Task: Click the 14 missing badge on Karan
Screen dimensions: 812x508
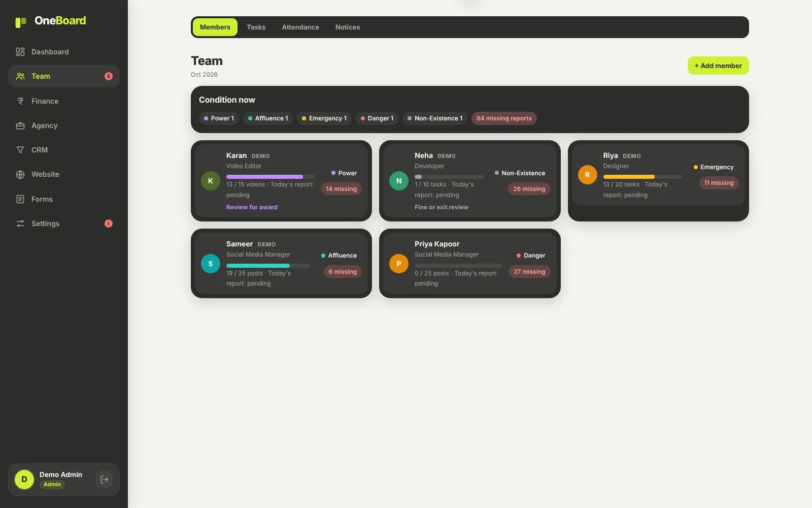Action: click(341, 189)
